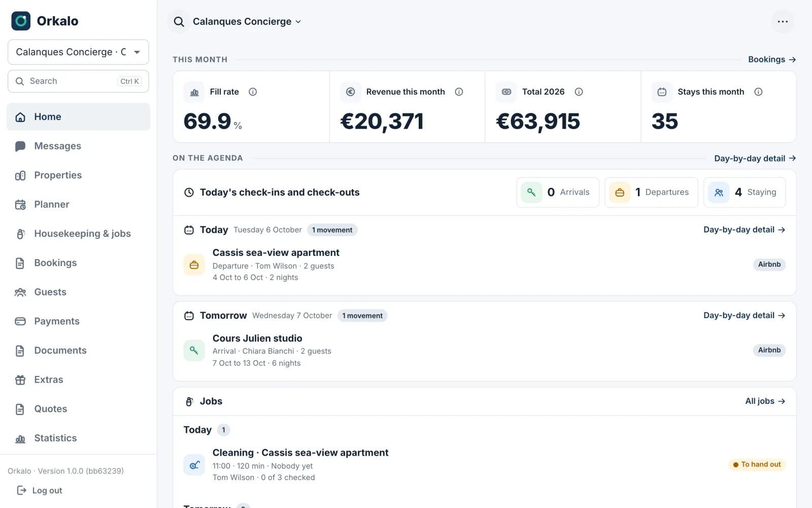Open Planner in the sidebar
Screen dimensions: 812x508
tap(78, 205)
